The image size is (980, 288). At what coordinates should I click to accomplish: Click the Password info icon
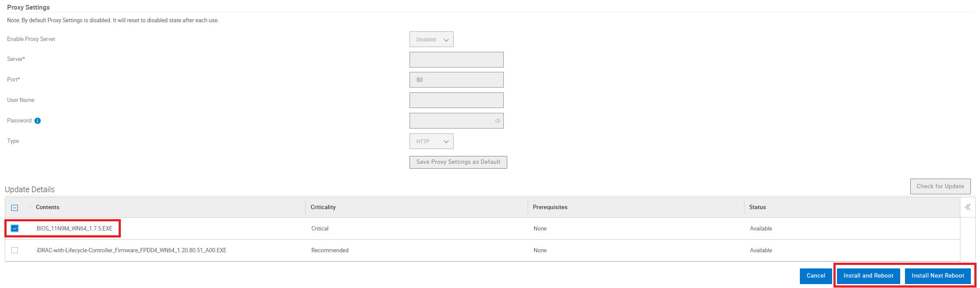coord(38,121)
